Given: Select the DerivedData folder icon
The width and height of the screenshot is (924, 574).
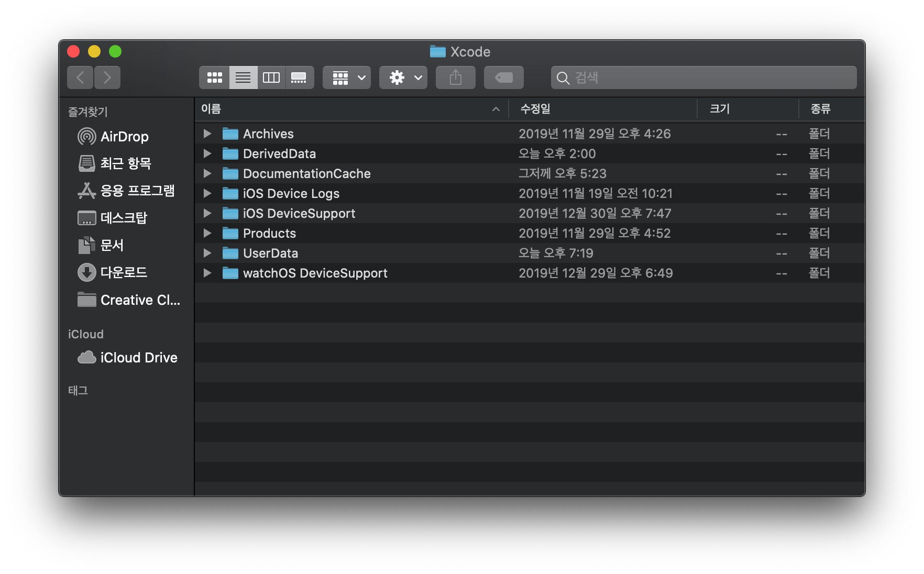Looking at the screenshot, I should coord(230,153).
